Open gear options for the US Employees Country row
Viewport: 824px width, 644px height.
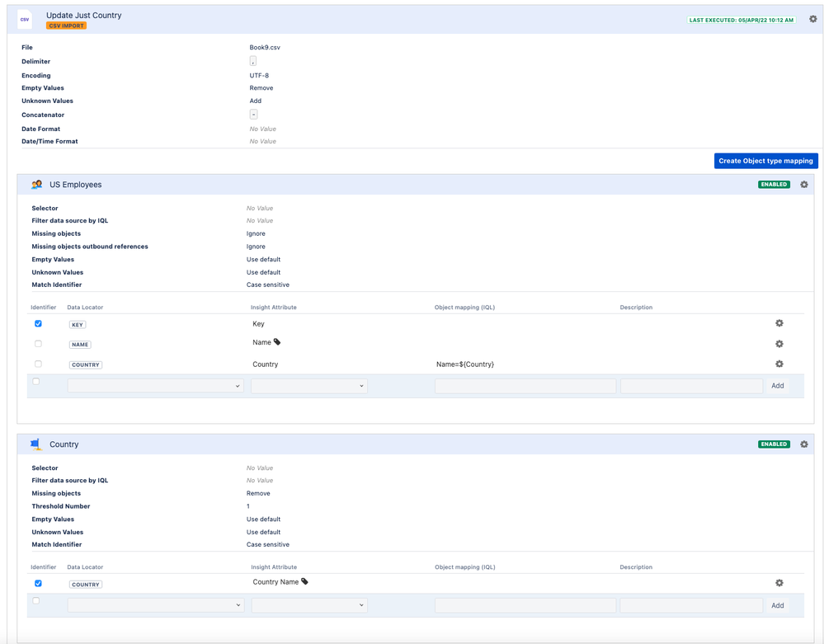[779, 364]
